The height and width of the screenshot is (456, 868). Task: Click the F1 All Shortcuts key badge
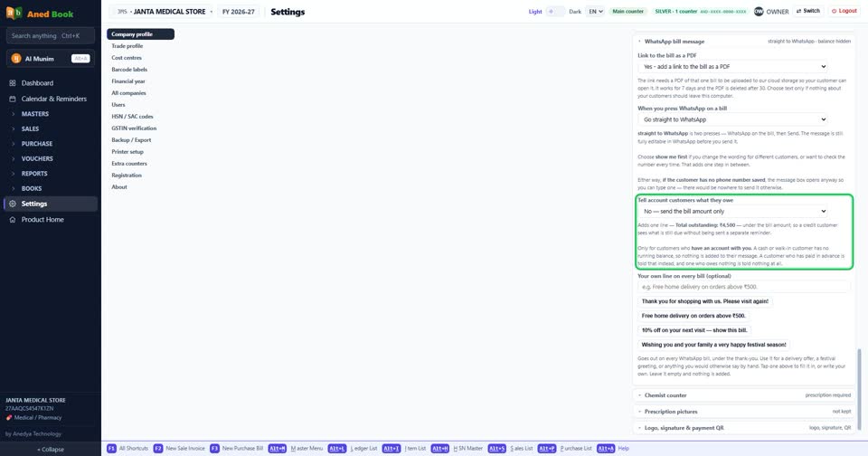(111, 448)
